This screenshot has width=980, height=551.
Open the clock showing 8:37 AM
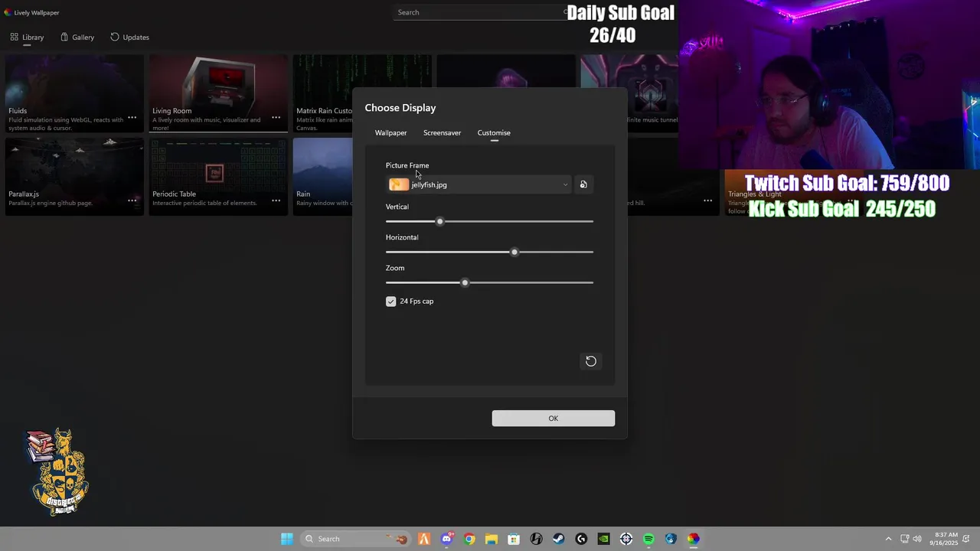coord(945,539)
